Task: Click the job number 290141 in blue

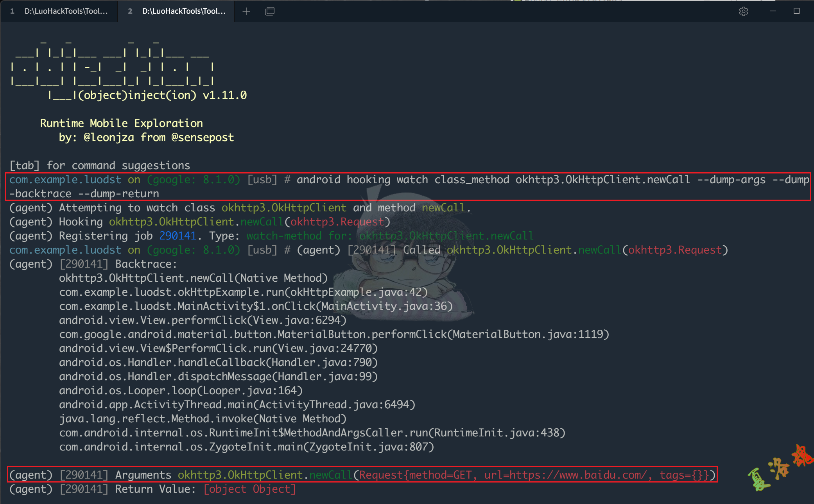Action: (x=178, y=236)
